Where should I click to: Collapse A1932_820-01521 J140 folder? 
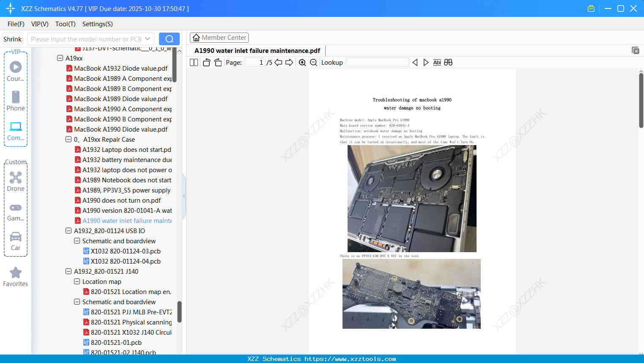tap(69, 271)
